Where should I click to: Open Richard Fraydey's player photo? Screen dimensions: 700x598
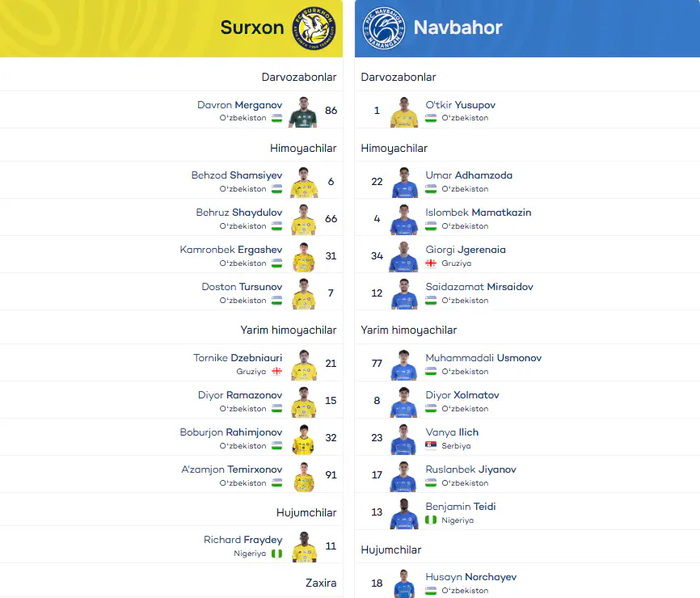[x=304, y=546]
